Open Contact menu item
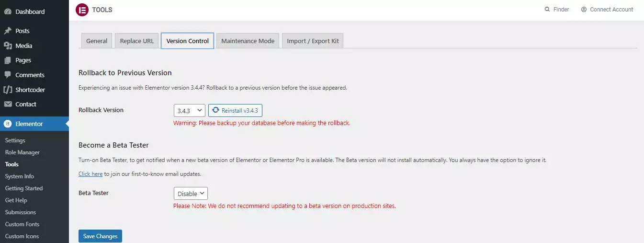The height and width of the screenshot is (243, 644). pyautogui.click(x=34, y=104)
